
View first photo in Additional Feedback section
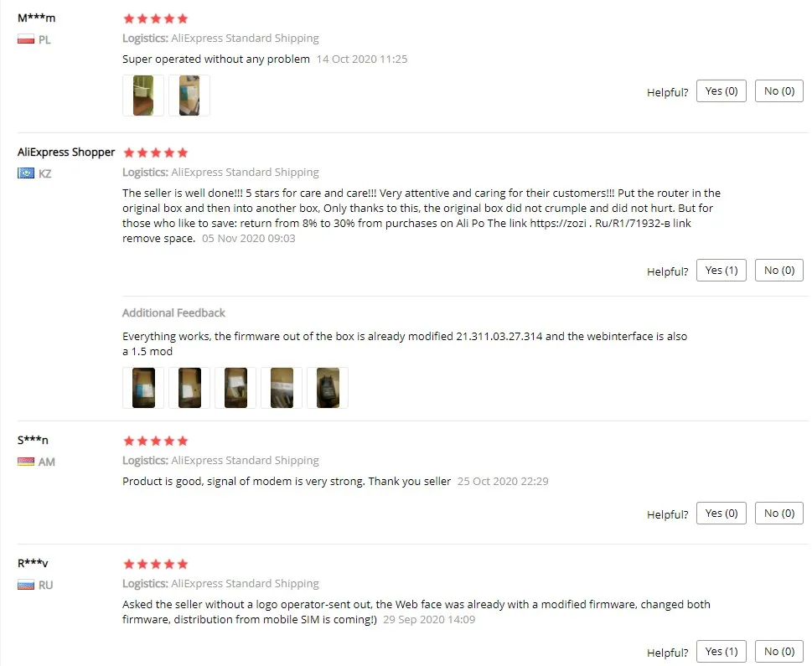tap(143, 388)
